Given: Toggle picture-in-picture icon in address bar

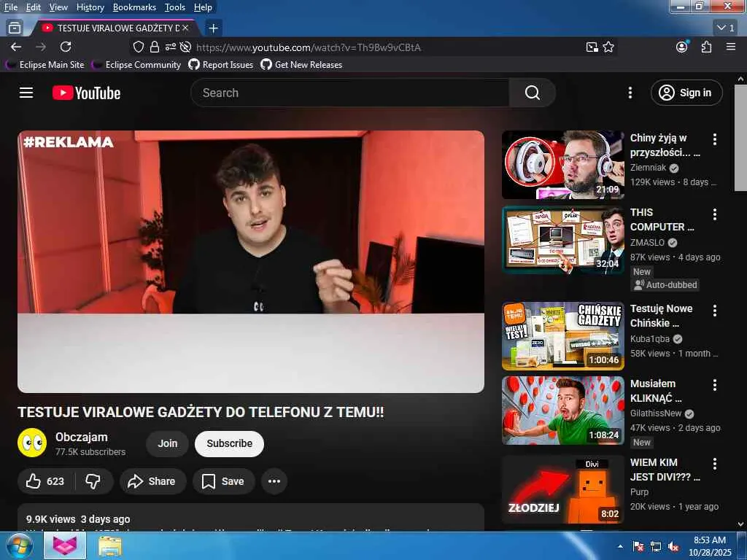Looking at the screenshot, I should coord(592,47).
